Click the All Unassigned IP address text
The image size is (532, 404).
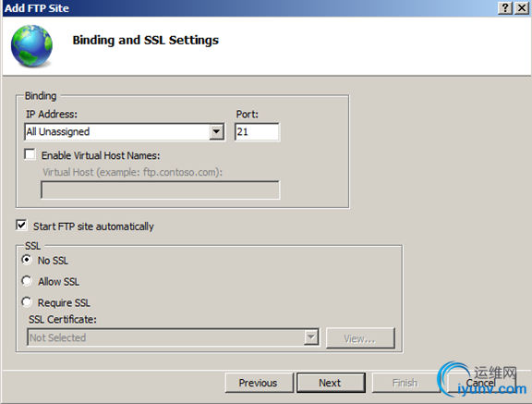pos(58,131)
